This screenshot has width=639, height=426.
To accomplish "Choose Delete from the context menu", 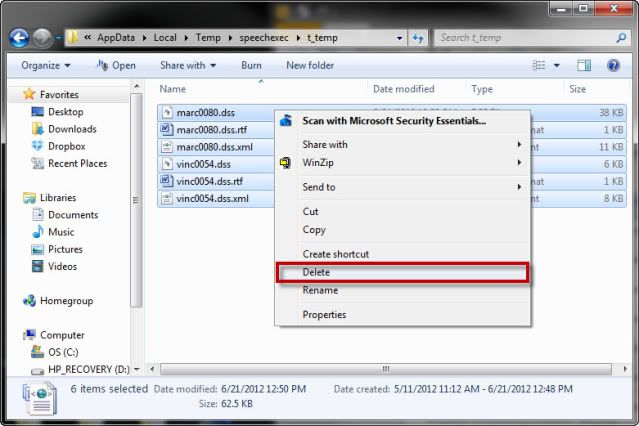I will [x=403, y=272].
